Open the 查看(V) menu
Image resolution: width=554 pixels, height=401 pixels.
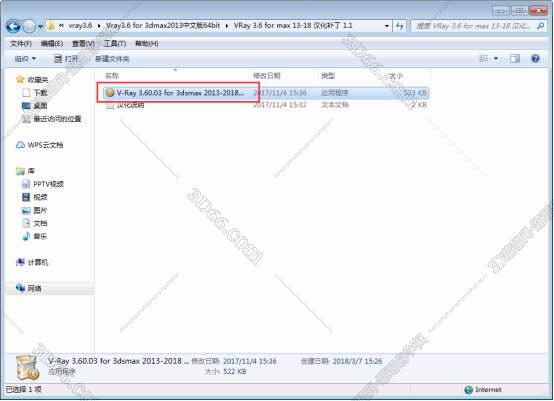(83, 43)
